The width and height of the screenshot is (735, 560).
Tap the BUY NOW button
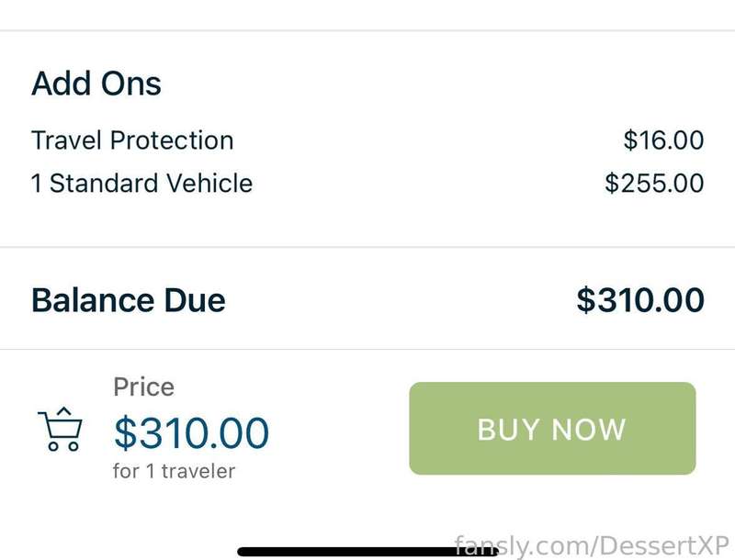pos(552,429)
